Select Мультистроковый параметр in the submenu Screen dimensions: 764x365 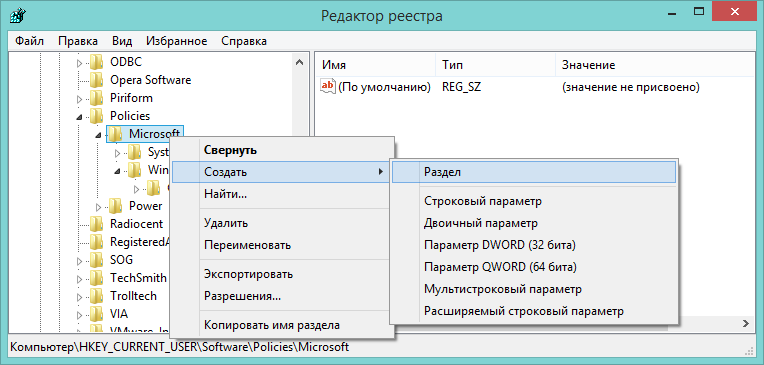[x=534, y=289]
